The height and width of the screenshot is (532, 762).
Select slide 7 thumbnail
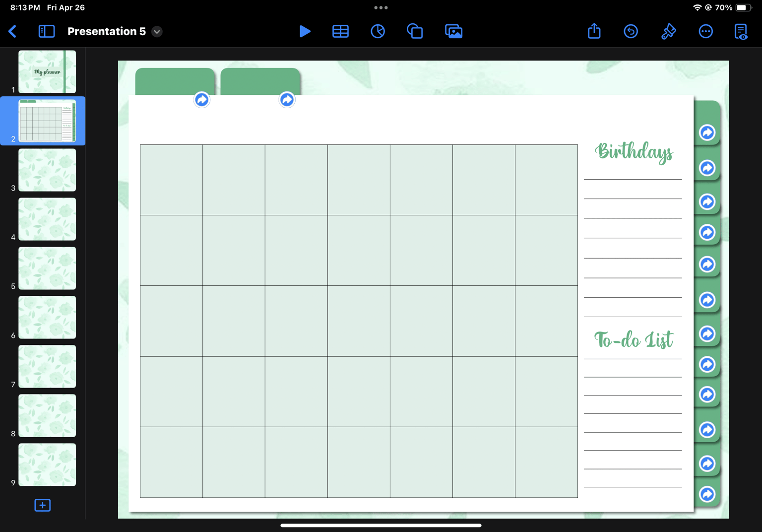pos(47,366)
